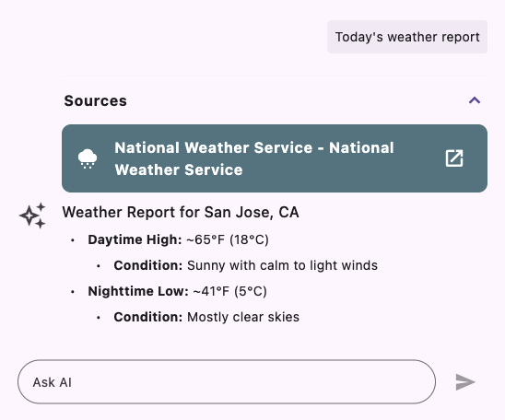This screenshot has height=420, width=505.
Task: Click the ~65°F (18°C) temperature value
Action: pyautogui.click(x=228, y=239)
